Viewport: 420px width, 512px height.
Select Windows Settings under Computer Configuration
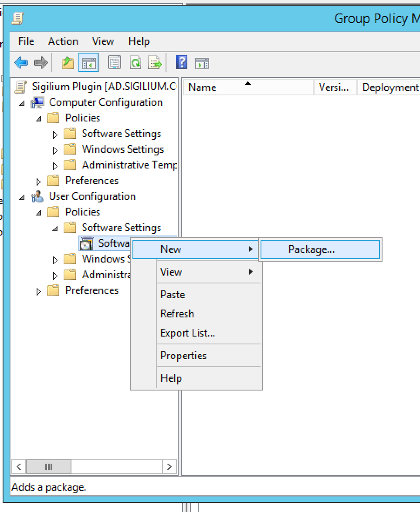(122, 149)
